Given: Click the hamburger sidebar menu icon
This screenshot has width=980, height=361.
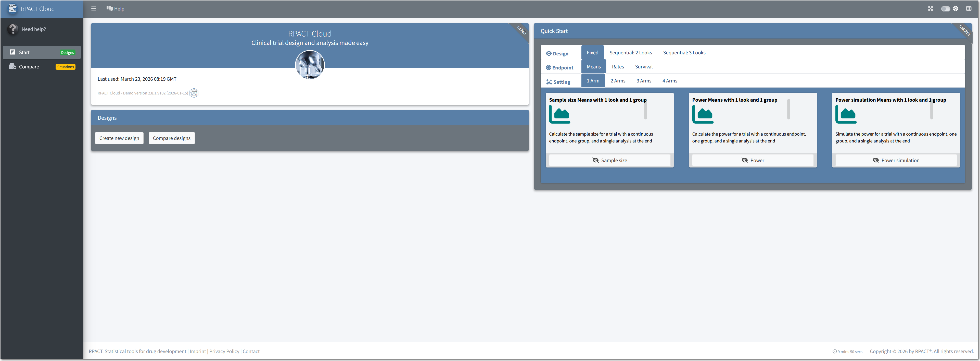Looking at the screenshot, I should click(x=94, y=9).
